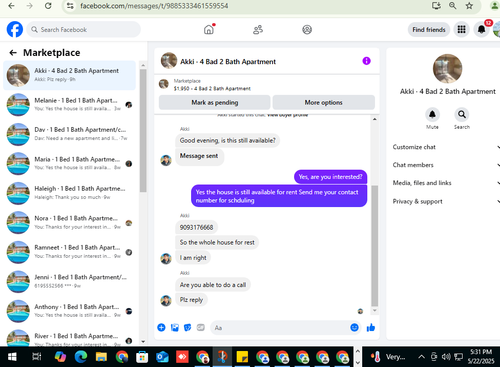Open Windows Start button

[12, 357]
